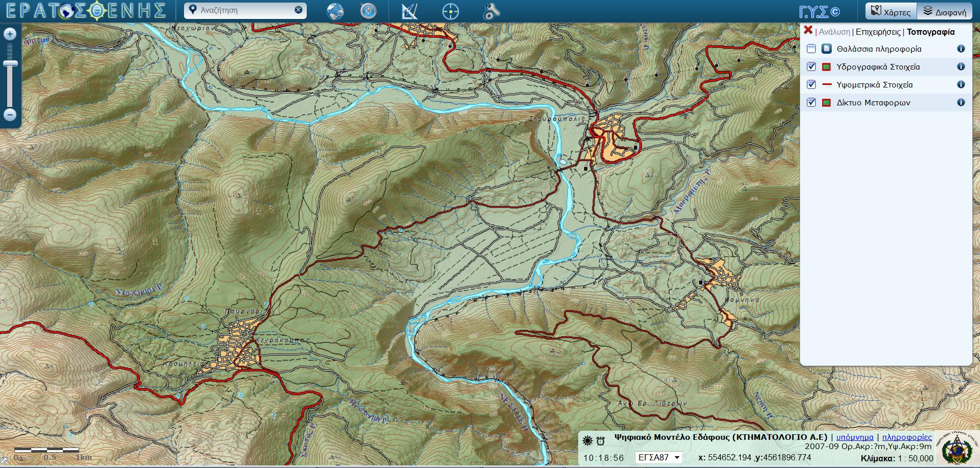
Task: Show info for Δίκτυο Μεταφορων layer
Action: (961, 102)
